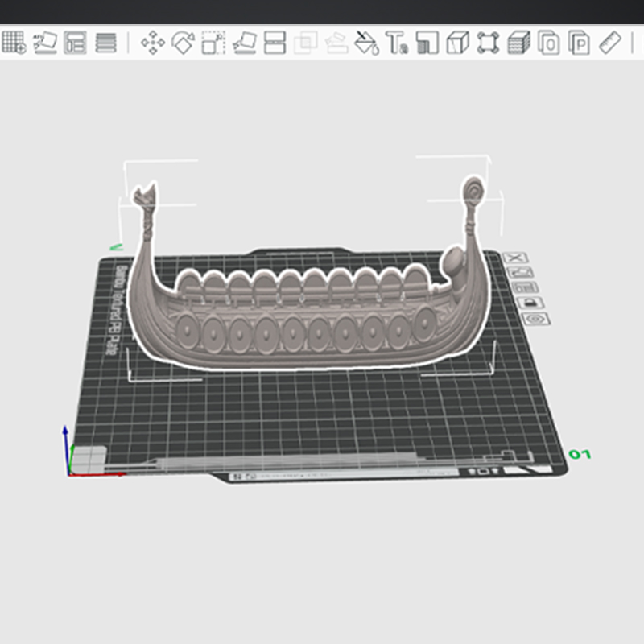Click the Arrange All Objects icon
This screenshot has width=644, height=644.
[x=75, y=43]
